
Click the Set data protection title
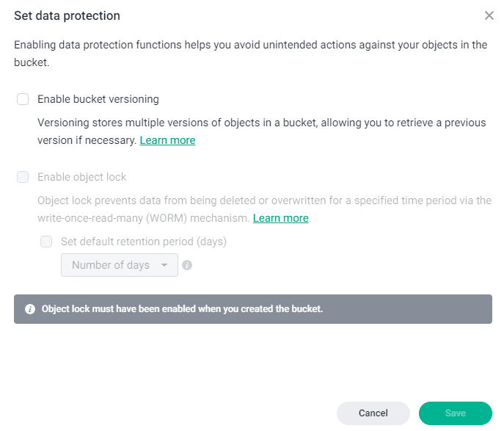pyautogui.click(x=67, y=15)
